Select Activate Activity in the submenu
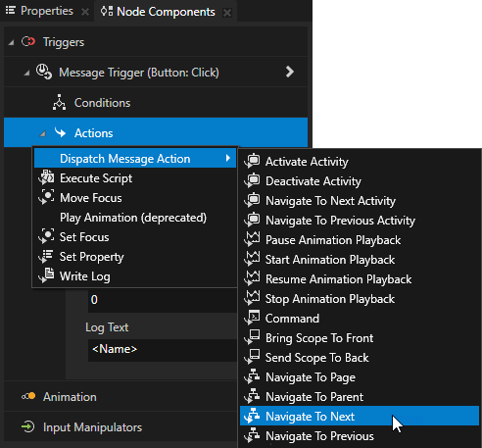482x448 pixels. click(x=360, y=162)
